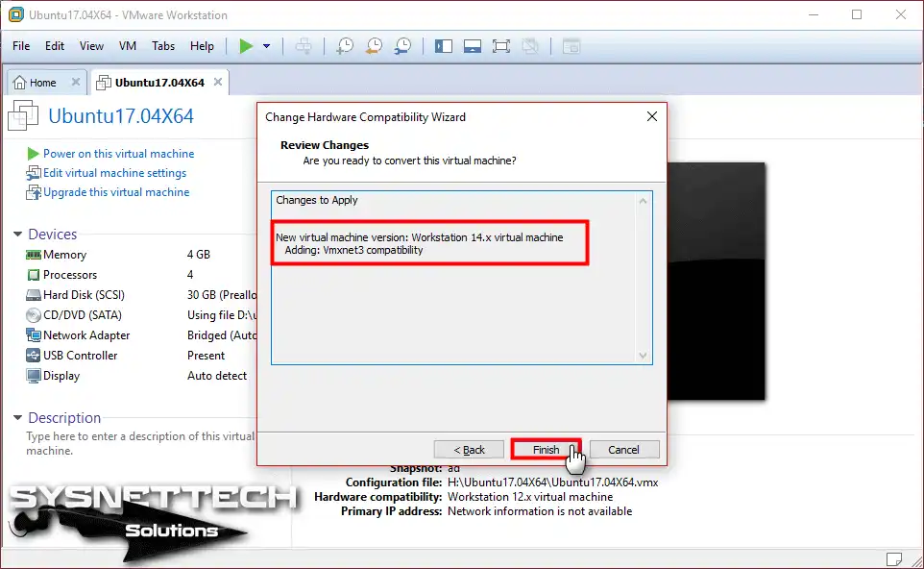Close the Home tab
Viewport: 924px width, 569px height.
(76, 82)
